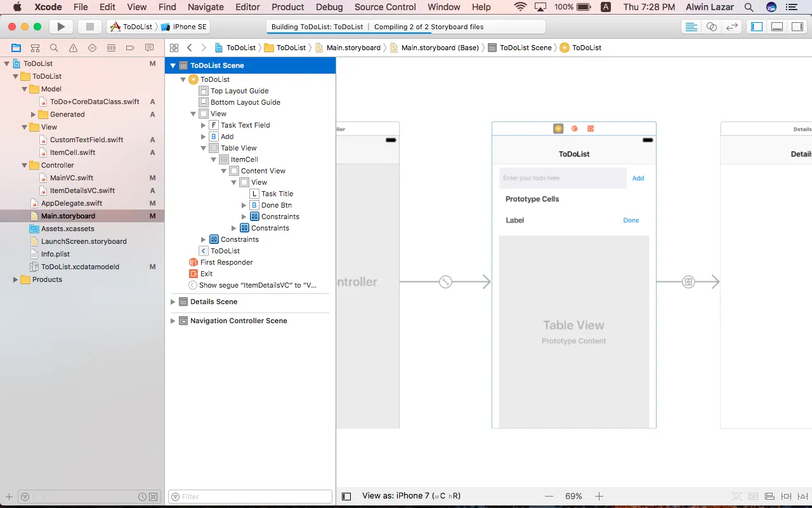Collapse the Model folder
The image size is (812, 508).
point(25,89)
